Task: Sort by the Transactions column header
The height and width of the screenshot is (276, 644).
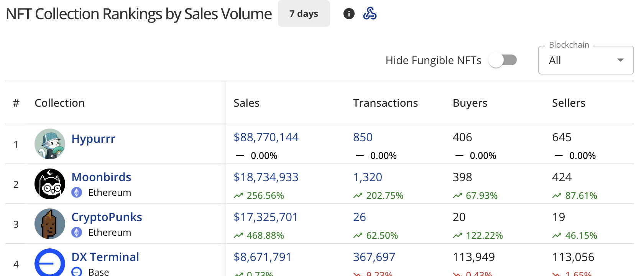Action: [385, 103]
